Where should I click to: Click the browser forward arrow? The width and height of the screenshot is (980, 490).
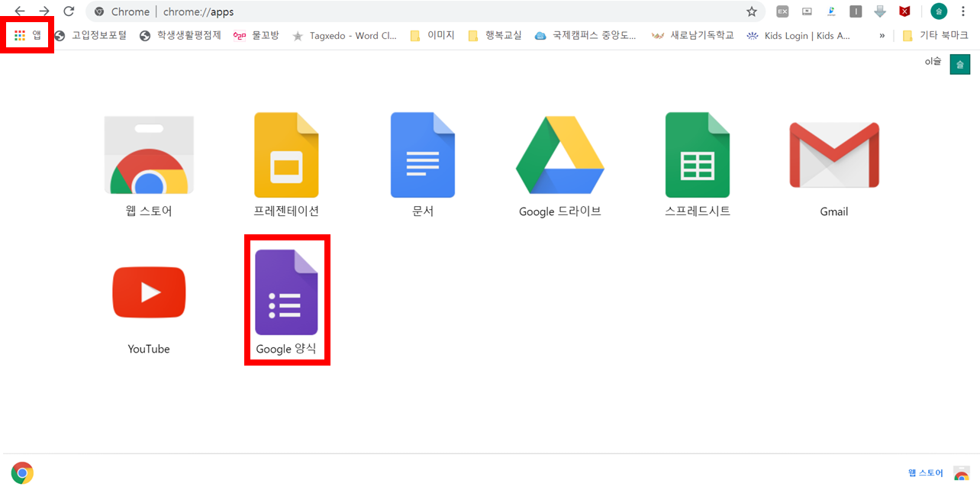[x=44, y=11]
